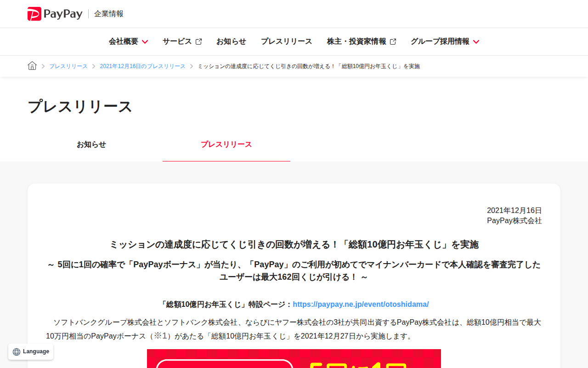
Task: Click the globe icon on Language button
Action: (x=17, y=352)
